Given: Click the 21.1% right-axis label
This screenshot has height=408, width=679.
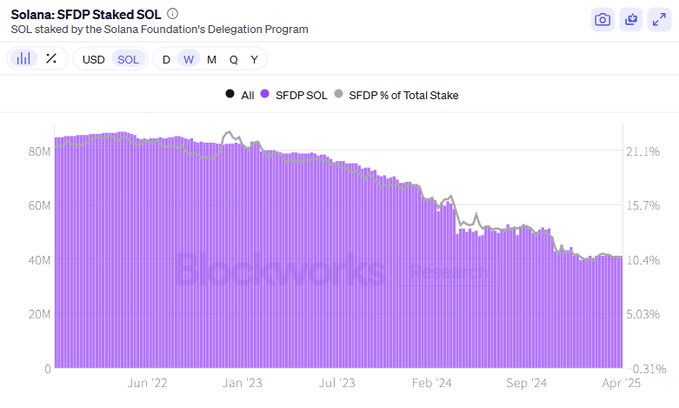Looking at the screenshot, I should (643, 152).
